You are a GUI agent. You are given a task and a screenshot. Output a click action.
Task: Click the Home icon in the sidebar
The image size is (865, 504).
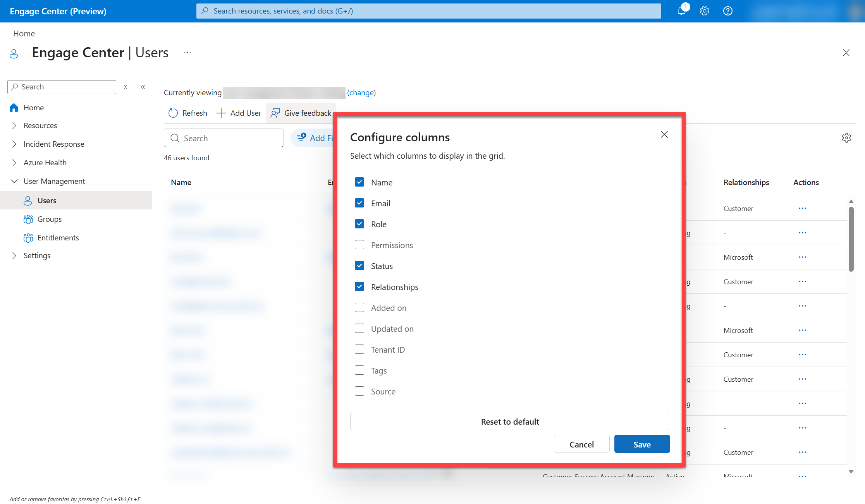14,108
